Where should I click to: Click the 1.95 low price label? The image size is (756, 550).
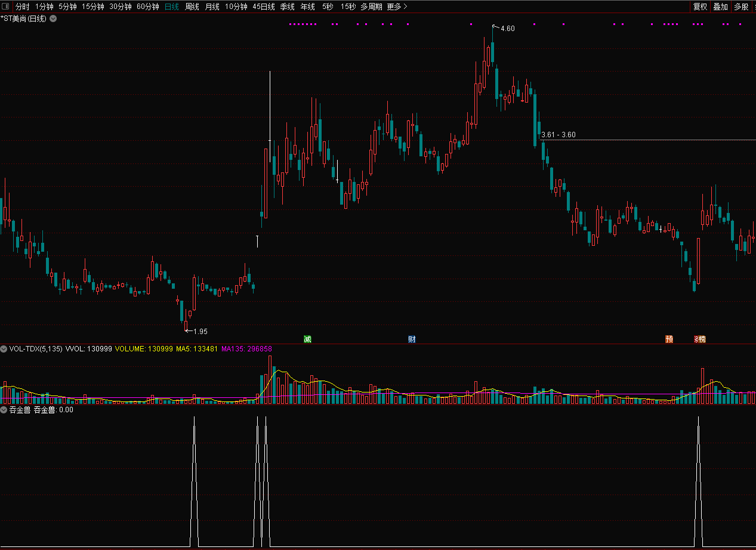(200, 331)
